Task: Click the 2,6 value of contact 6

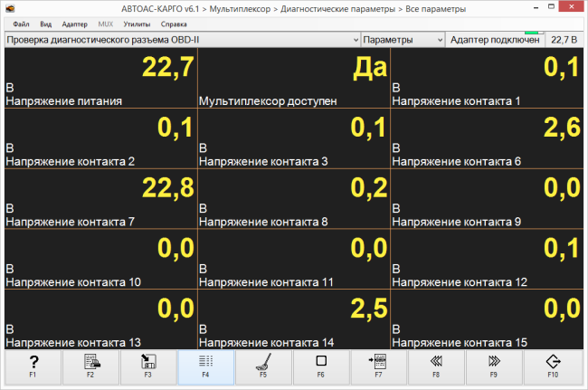Action: pos(562,128)
